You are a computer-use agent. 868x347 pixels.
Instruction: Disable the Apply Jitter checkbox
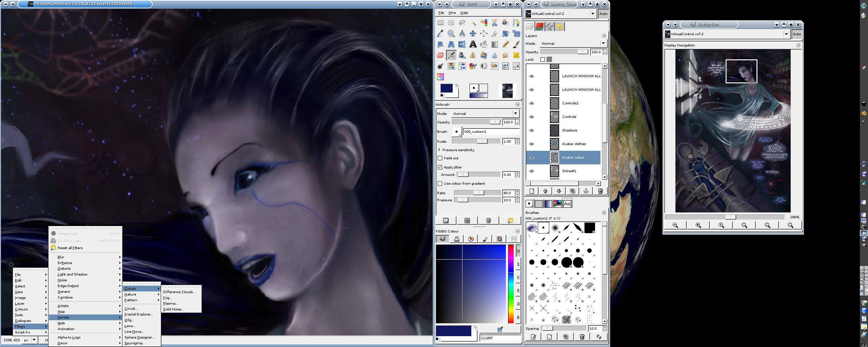click(x=440, y=167)
